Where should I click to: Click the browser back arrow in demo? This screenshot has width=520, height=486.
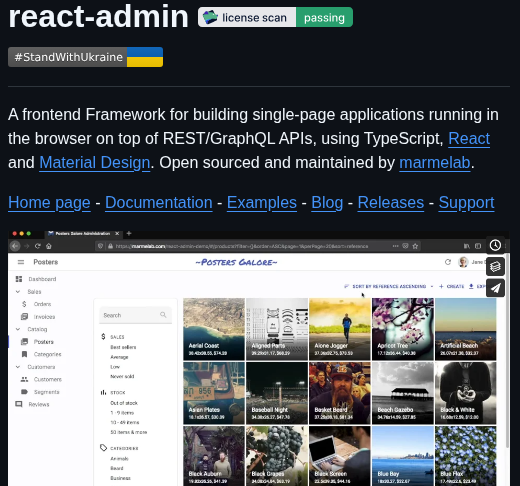point(15,246)
